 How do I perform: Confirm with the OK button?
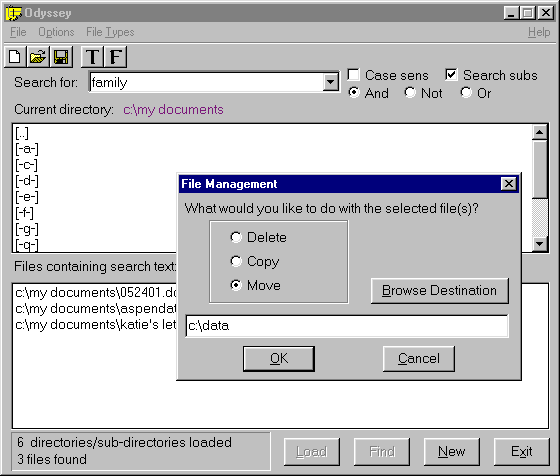tap(279, 359)
